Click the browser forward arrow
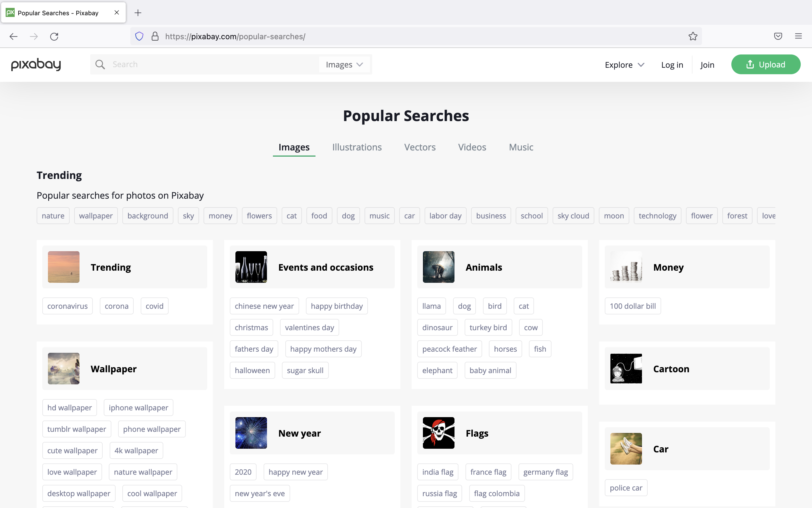 coord(34,36)
